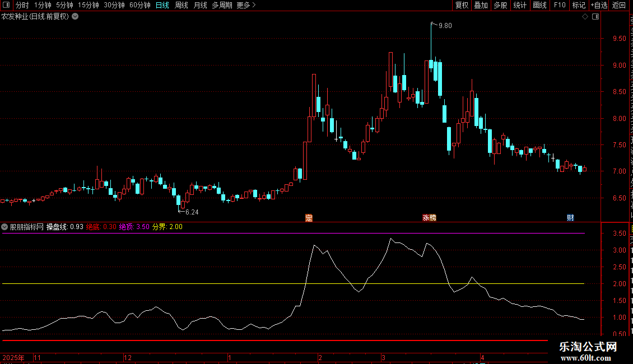Switch to 60分钟 period
This screenshot has height=364, width=633.
[x=139, y=5]
